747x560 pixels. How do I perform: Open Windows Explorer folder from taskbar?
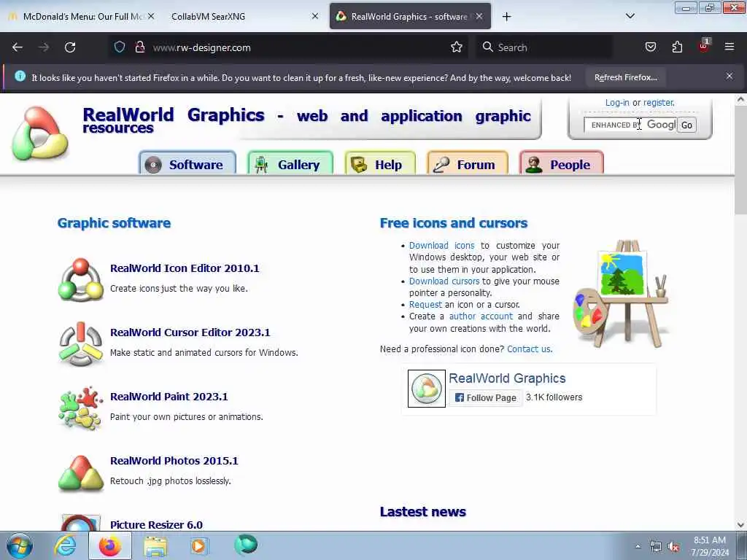[155, 546]
